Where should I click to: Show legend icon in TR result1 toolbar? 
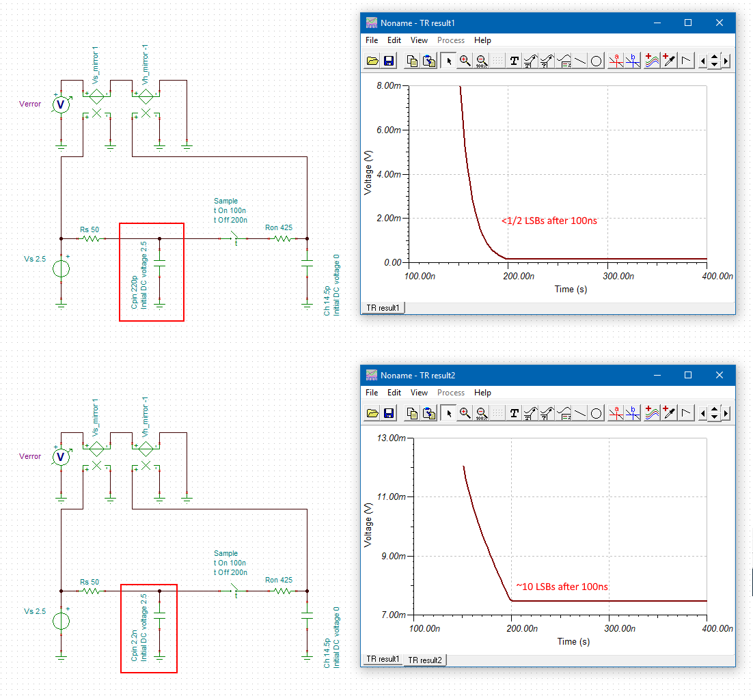(x=564, y=61)
